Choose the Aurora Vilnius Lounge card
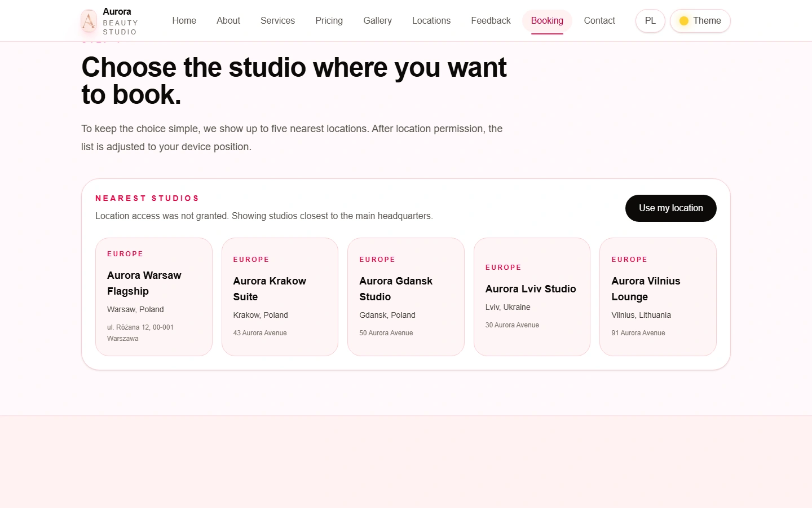 (658, 297)
